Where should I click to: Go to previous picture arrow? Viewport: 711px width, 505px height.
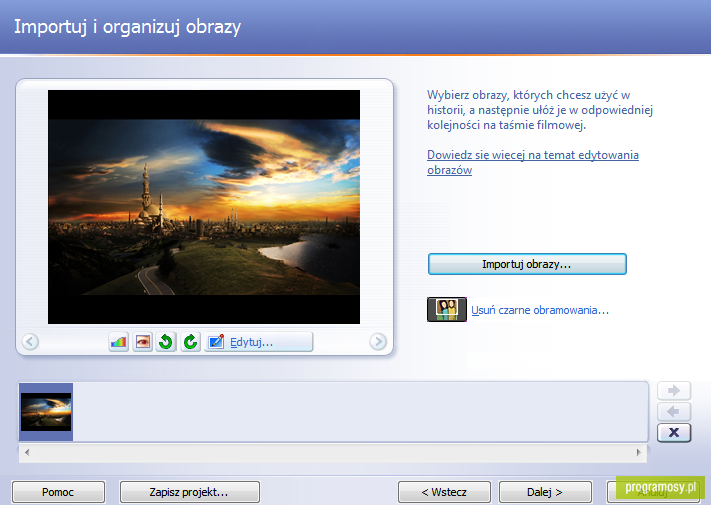click(30, 341)
